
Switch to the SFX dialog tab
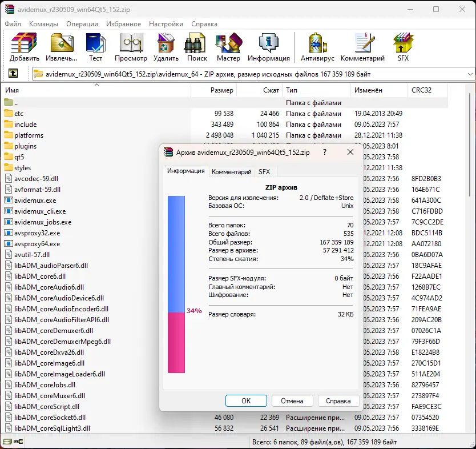click(x=264, y=171)
